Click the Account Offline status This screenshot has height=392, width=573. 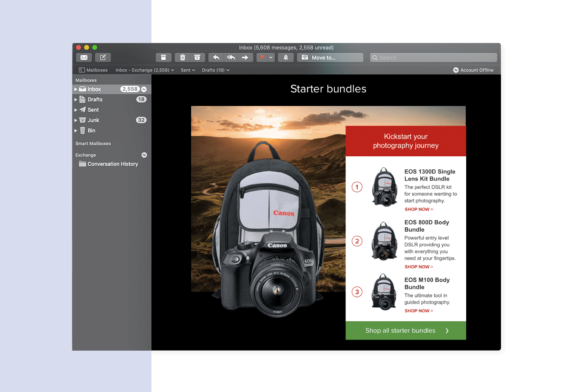tap(473, 70)
